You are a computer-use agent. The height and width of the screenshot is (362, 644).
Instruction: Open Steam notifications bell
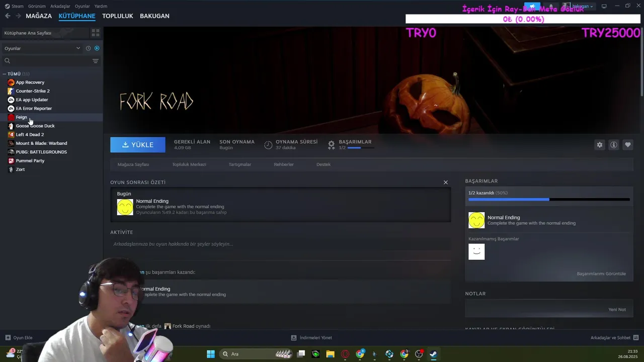550,6
